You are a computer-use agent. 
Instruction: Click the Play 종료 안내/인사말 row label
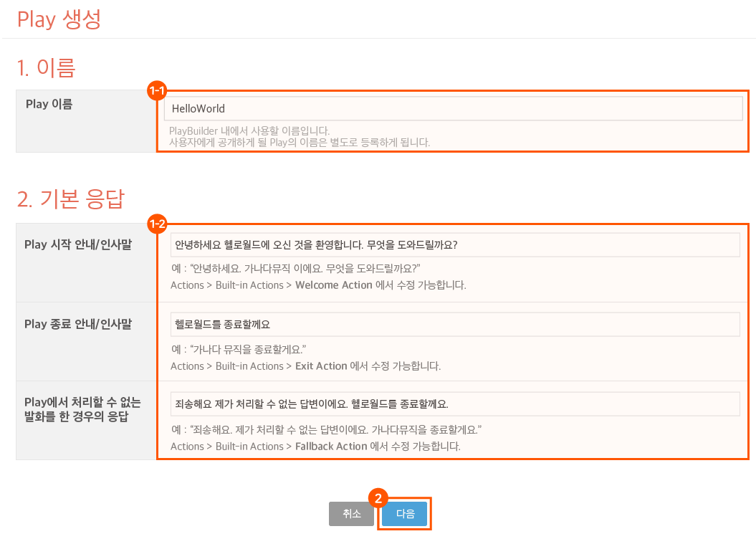78,325
